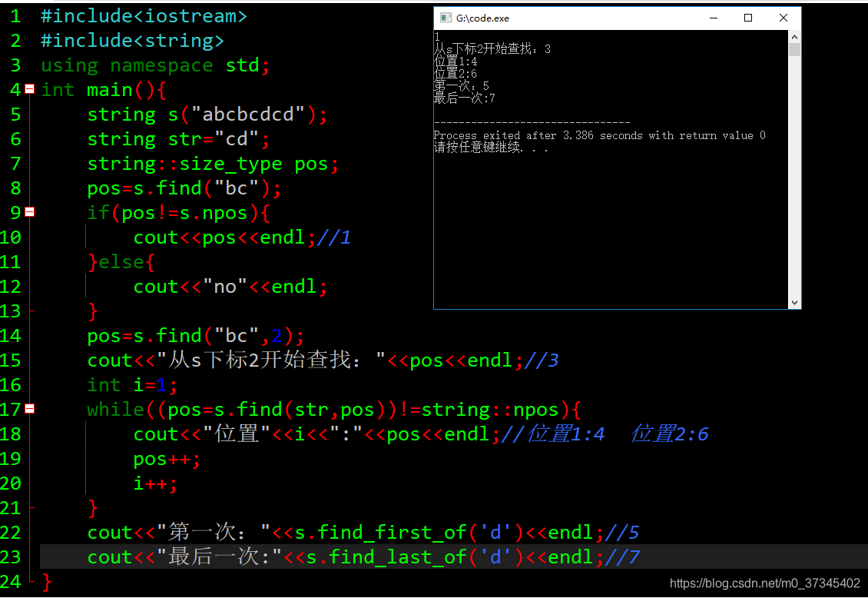Select the highlighted line 23
This screenshot has width=868, height=598.
(x=307, y=556)
